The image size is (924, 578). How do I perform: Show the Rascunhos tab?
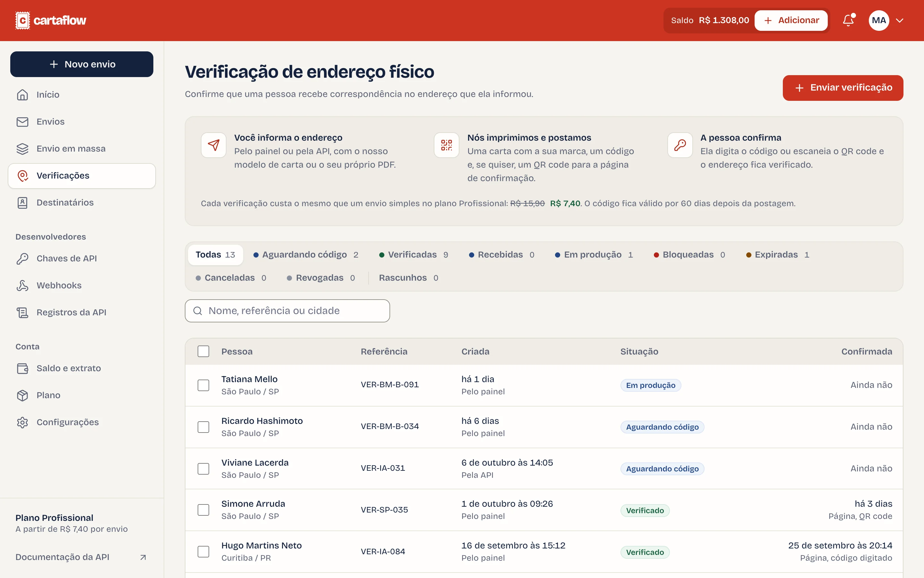tap(408, 278)
